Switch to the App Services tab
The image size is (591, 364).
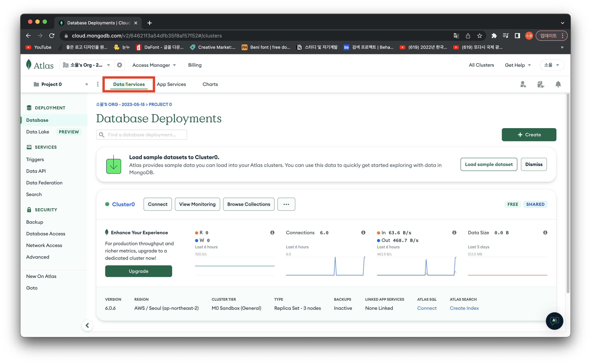(171, 84)
